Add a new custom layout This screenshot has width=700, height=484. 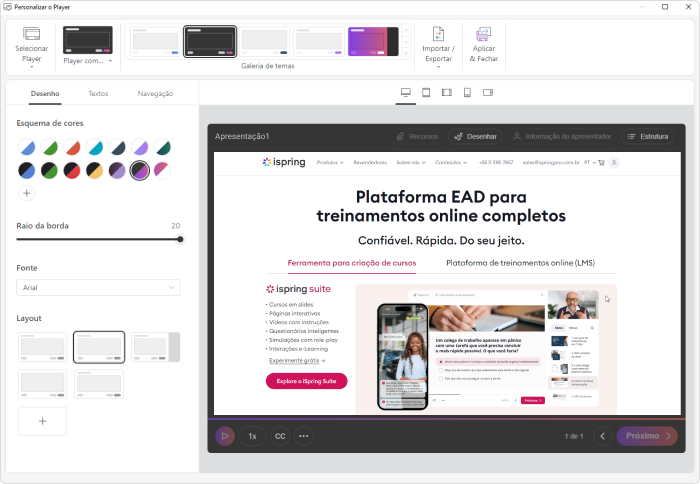click(x=42, y=421)
